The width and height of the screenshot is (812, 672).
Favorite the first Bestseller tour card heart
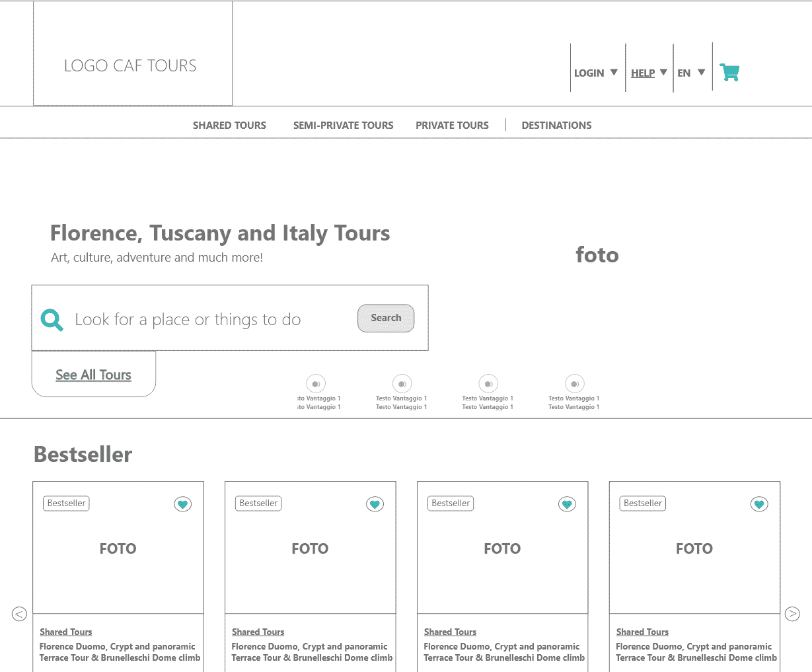tap(182, 504)
